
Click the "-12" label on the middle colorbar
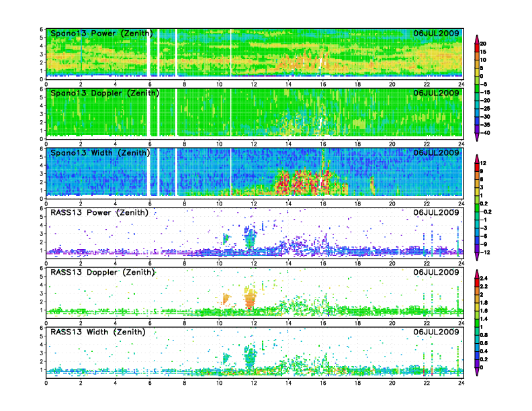485,253
